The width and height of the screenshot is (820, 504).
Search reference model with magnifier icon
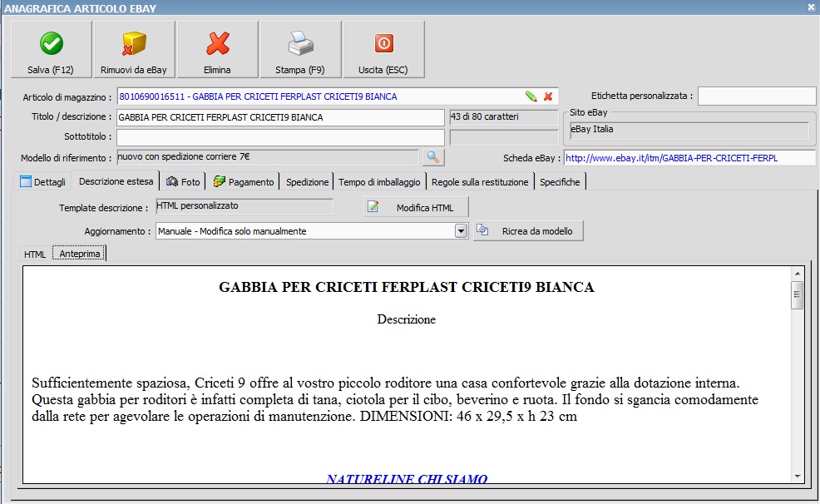(433, 157)
